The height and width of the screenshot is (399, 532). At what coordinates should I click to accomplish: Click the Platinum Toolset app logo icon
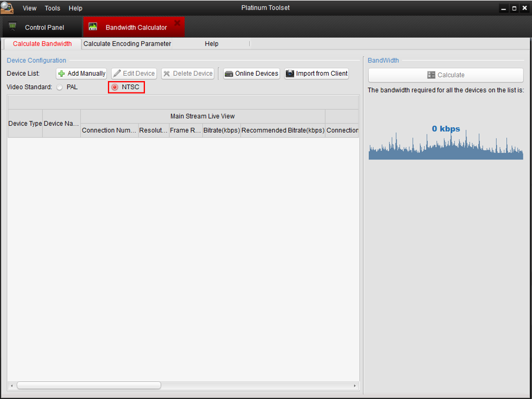coord(8,8)
